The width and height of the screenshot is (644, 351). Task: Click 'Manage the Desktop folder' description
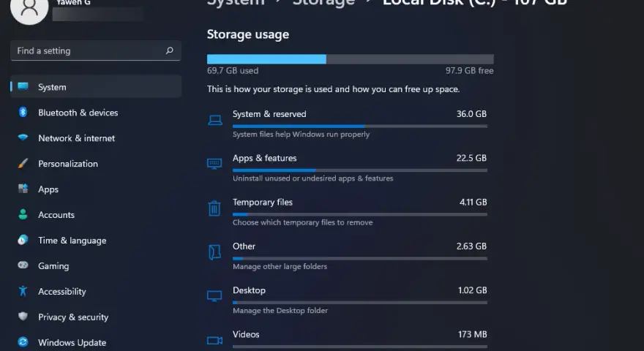point(280,310)
